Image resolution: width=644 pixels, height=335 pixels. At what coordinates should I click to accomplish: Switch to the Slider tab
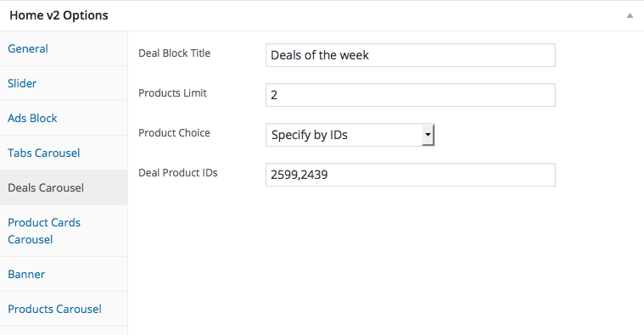(x=22, y=83)
